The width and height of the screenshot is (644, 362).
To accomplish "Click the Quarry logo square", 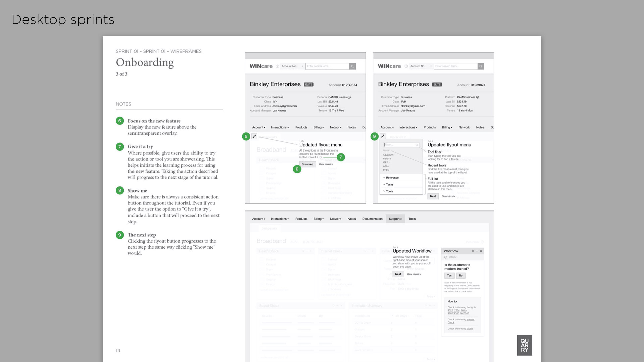I will (524, 345).
